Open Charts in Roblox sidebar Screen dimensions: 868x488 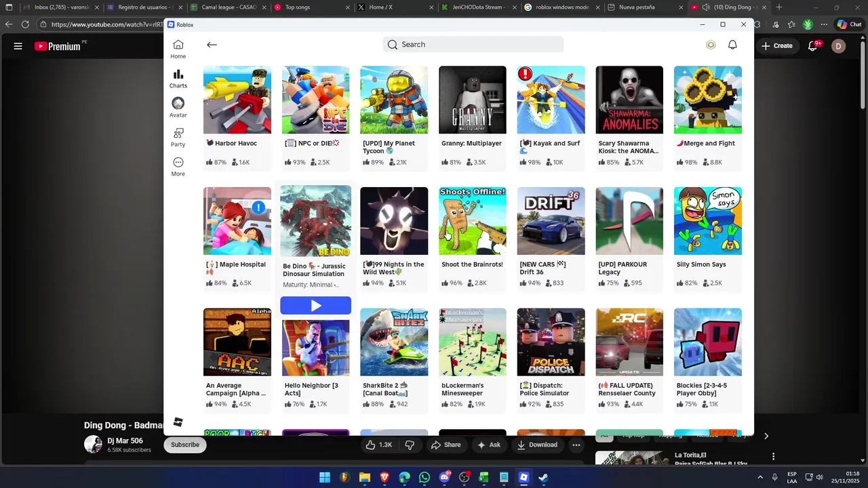[x=178, y=79]
